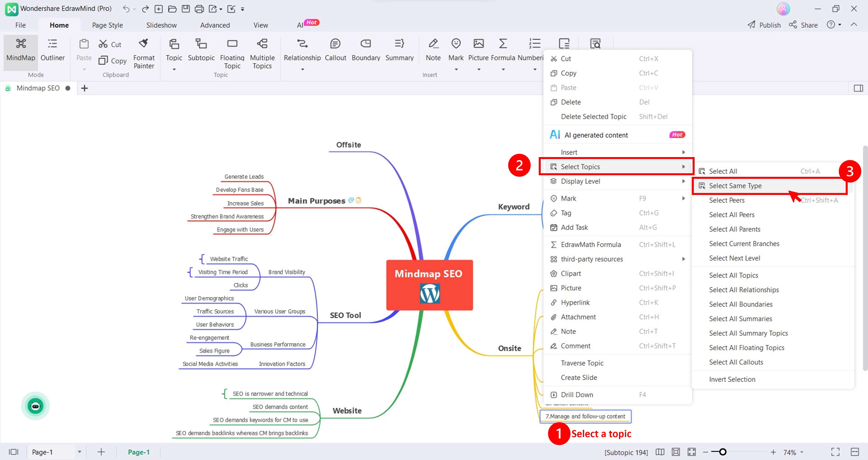Open the zoom percentage dropdown
868x460 pixels.
(802, 452)
